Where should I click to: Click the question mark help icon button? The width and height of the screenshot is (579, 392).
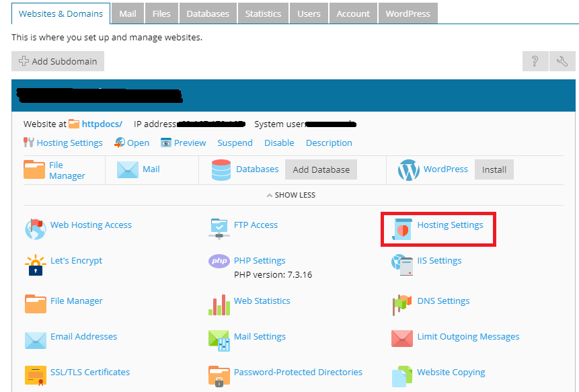535,61
